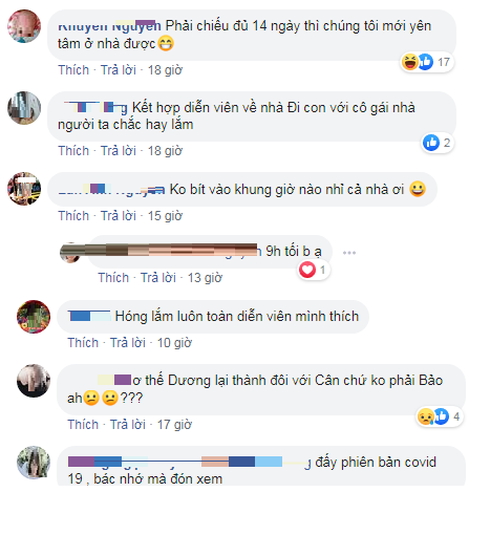Open the avatar beside the phiên bản covid comment

(33, 462)
